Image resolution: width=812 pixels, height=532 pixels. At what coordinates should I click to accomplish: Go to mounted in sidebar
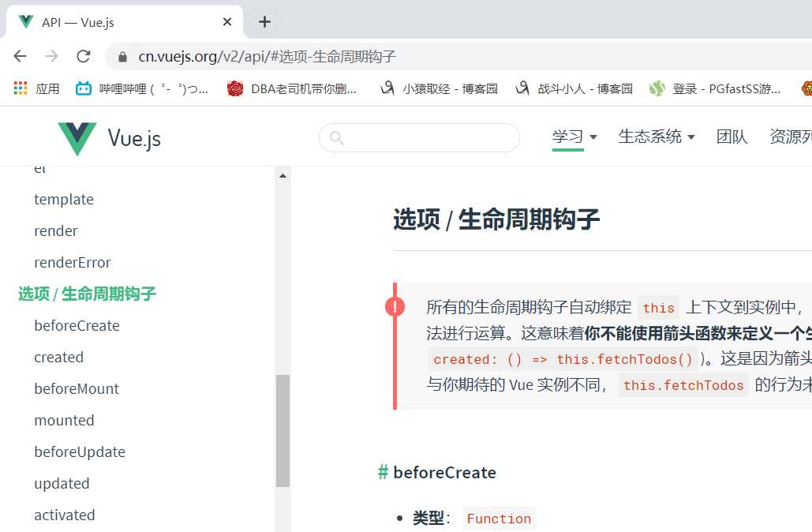click(x=64, y=421)
